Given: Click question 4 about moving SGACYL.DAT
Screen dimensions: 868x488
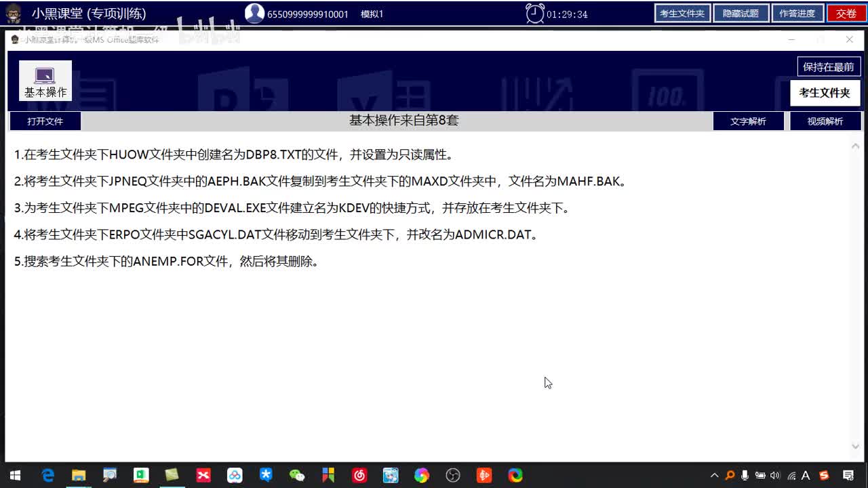Looking at the screenshot, I should pos(277,235).
